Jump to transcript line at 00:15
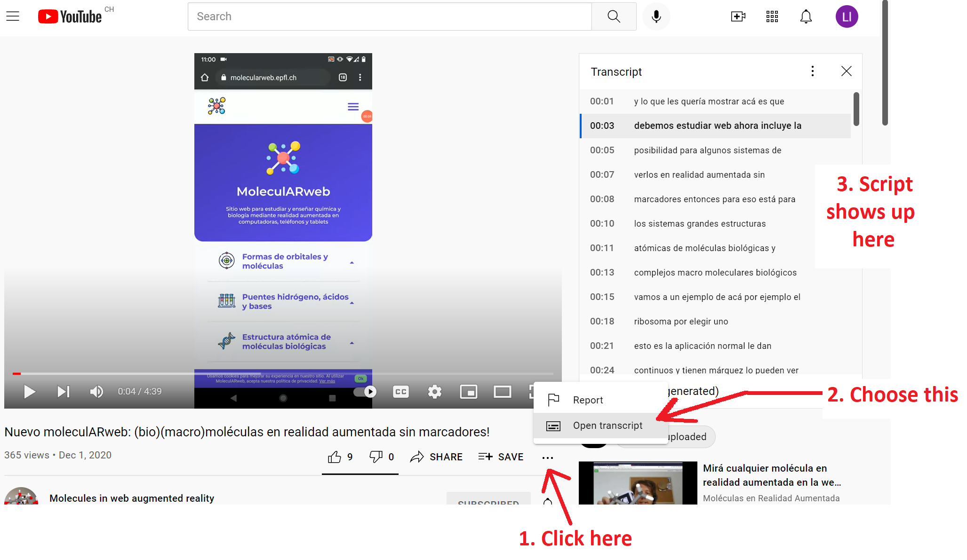This screenshot has height=560, width=967. coord(715,297)
